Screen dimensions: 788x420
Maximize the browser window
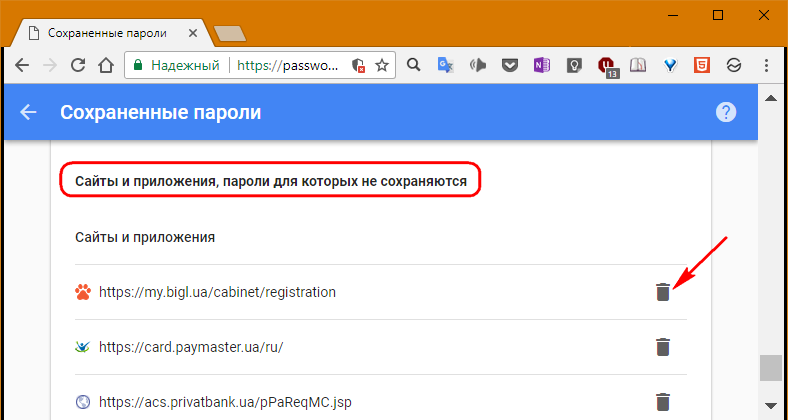(x=718, y=15)
